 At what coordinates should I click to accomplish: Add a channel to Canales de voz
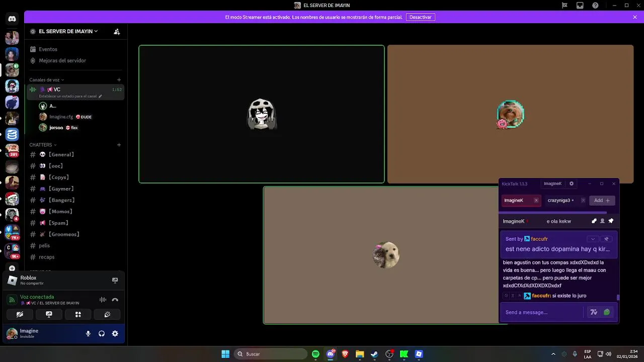(119, 79)
